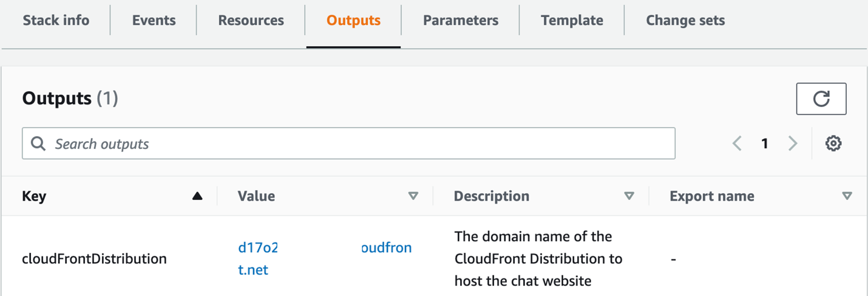
Task: Sort outputs by Value column arrow
Action: click(413, 196)
